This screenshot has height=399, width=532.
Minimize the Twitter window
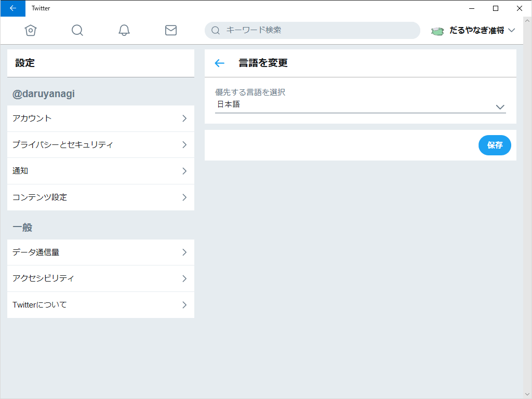tap(472, 8)
